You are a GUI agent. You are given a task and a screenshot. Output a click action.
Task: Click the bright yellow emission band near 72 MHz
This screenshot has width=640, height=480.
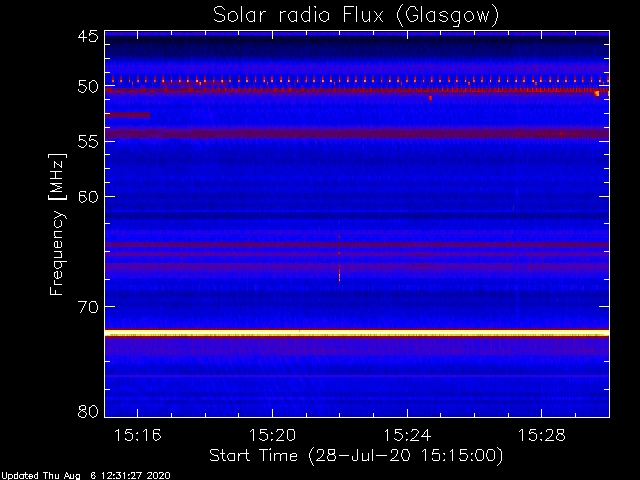tap(357, 333)
